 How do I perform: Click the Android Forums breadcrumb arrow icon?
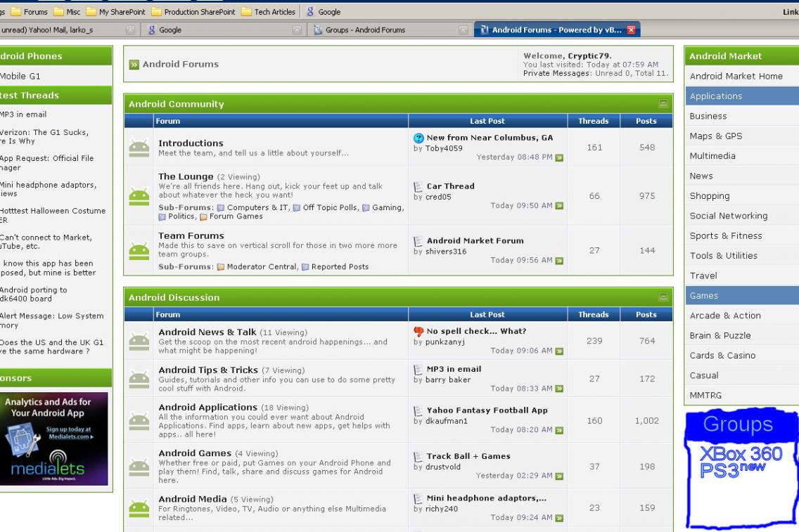click(133, 65)
